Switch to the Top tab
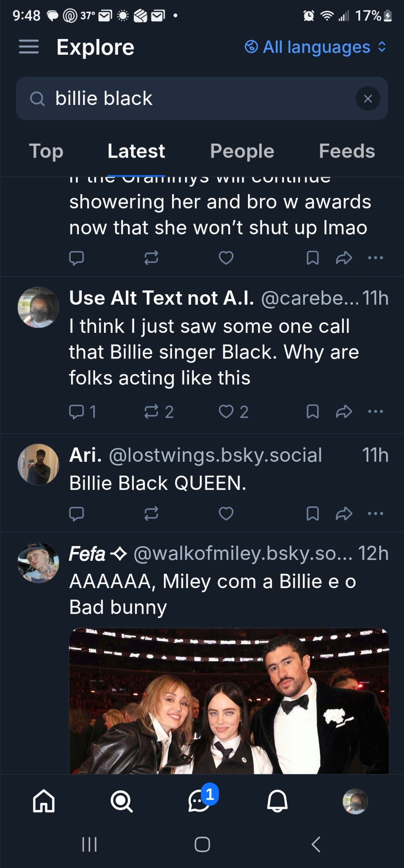 [46, 151]
